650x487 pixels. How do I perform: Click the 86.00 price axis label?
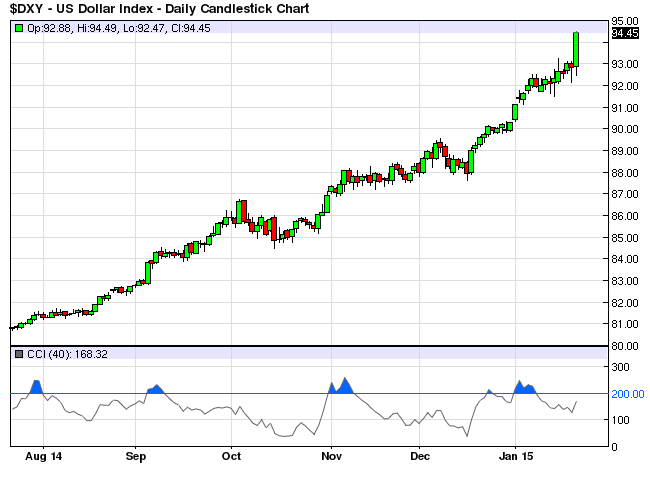tap(625, 216)
